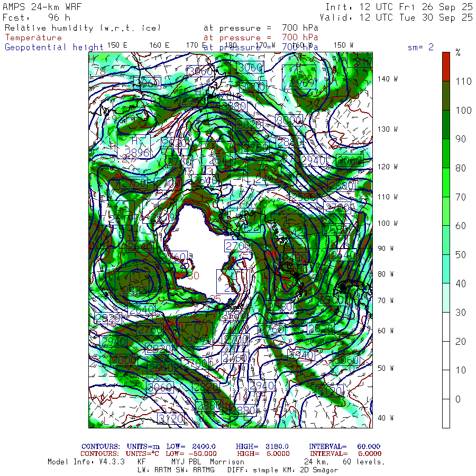The height and width of the screenshot is (476, 476).
Task: Select the "Relative humidity (w.r.t. ice)" label
Action: 83,28
